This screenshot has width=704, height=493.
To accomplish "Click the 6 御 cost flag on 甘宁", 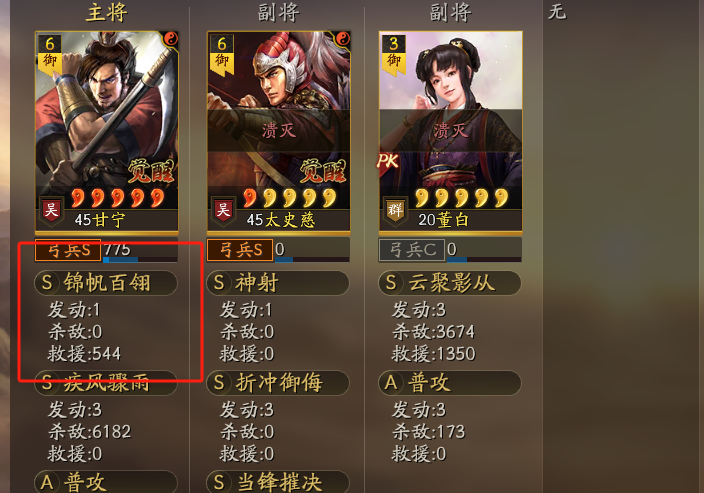I will [x=49, y=54].
